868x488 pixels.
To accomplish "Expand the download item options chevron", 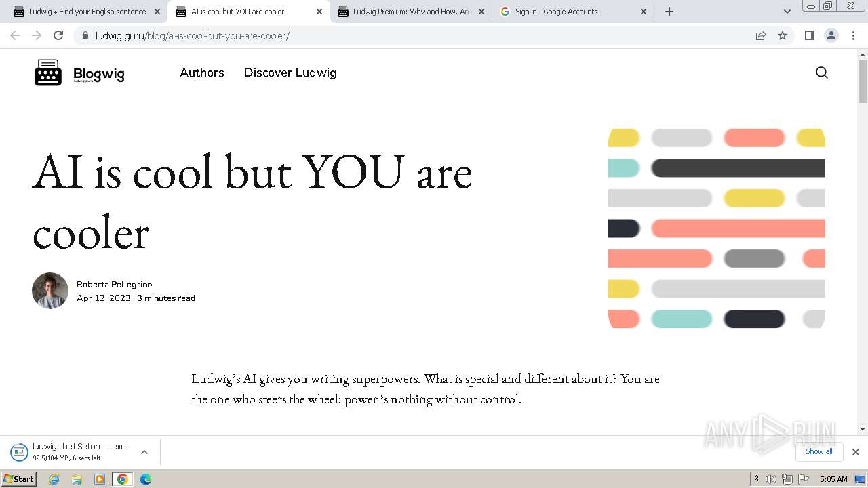I will pos(144,452).
